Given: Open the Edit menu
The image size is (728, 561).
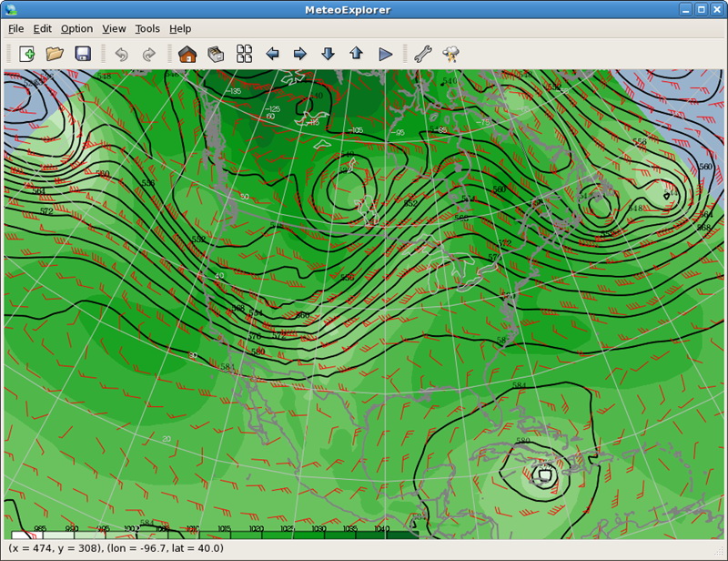Looking at the screenshot, I should pyautogui.click(x=42, y=28).
